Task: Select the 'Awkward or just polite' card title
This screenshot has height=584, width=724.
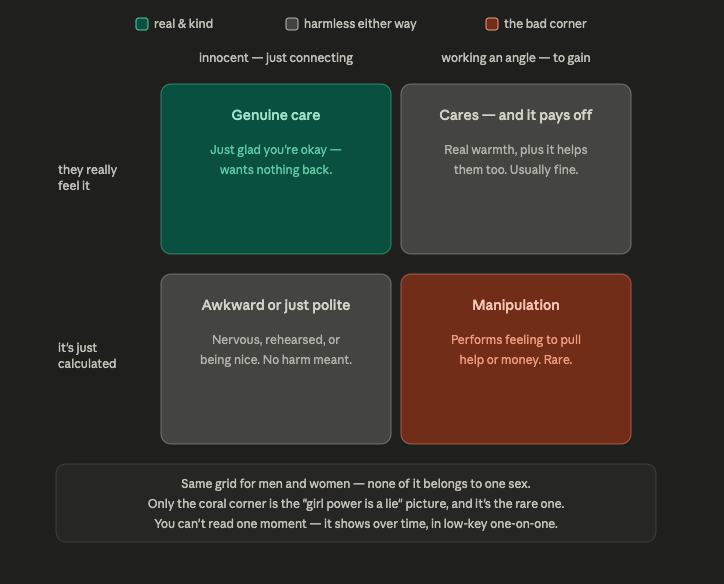Action: pos(276,305)
